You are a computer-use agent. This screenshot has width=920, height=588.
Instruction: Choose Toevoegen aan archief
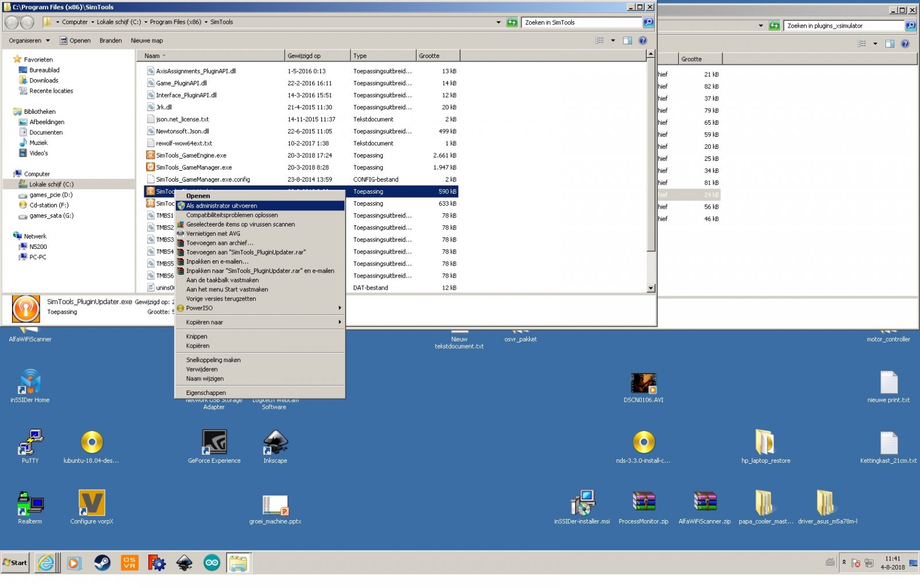(260, 243)
